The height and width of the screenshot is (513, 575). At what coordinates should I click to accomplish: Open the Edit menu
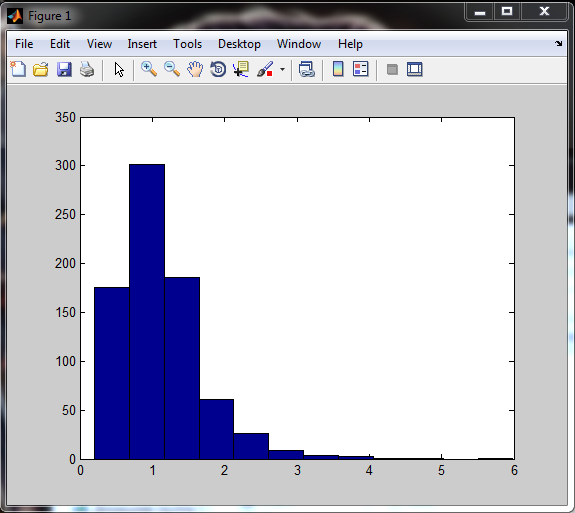tap(60, 44)
